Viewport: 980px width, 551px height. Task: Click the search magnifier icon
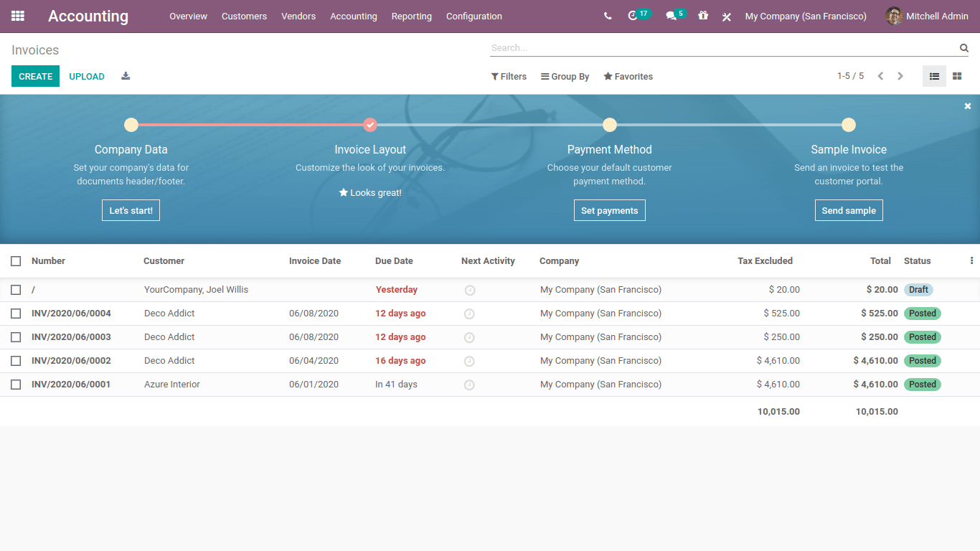964,48
